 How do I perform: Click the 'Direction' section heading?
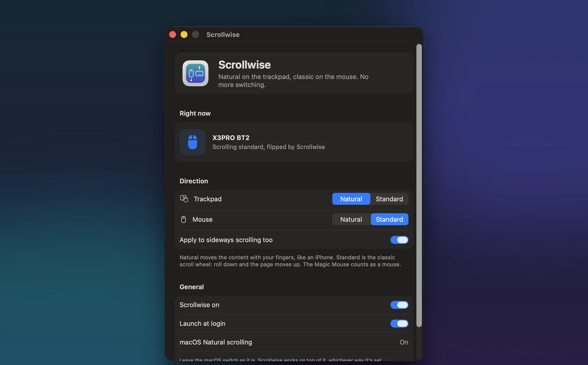pyautogui.click(x=194, y=181)
